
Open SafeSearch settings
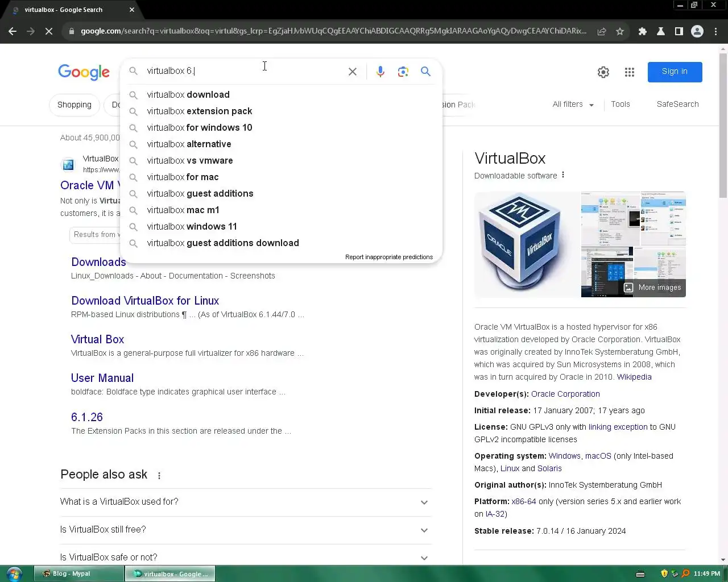click(677, 105)
